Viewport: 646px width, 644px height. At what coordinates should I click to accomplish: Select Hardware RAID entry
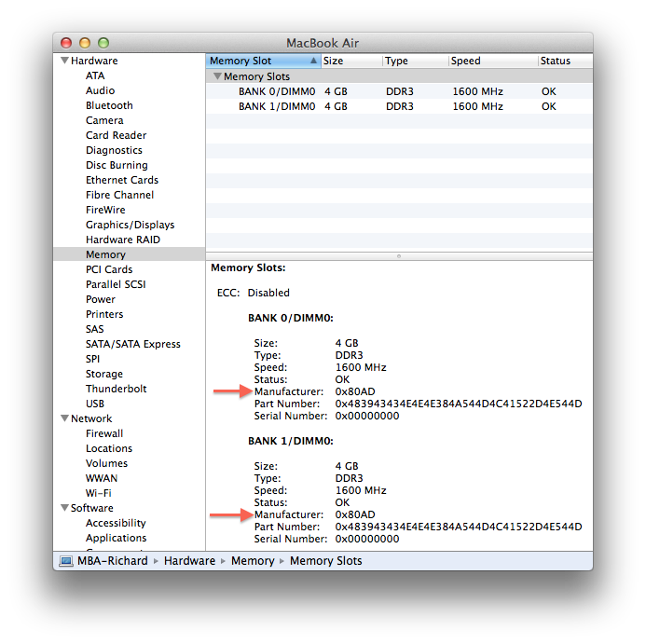pos(123,240)
